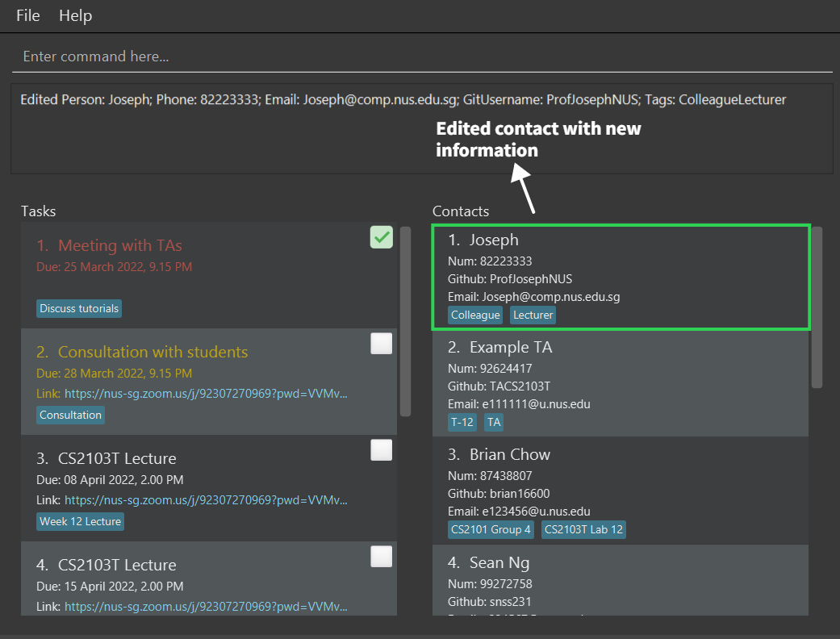Select the CS2103T Lab 12 tag
This screenshot has width=840, height=639.
(x=584, y=530)
